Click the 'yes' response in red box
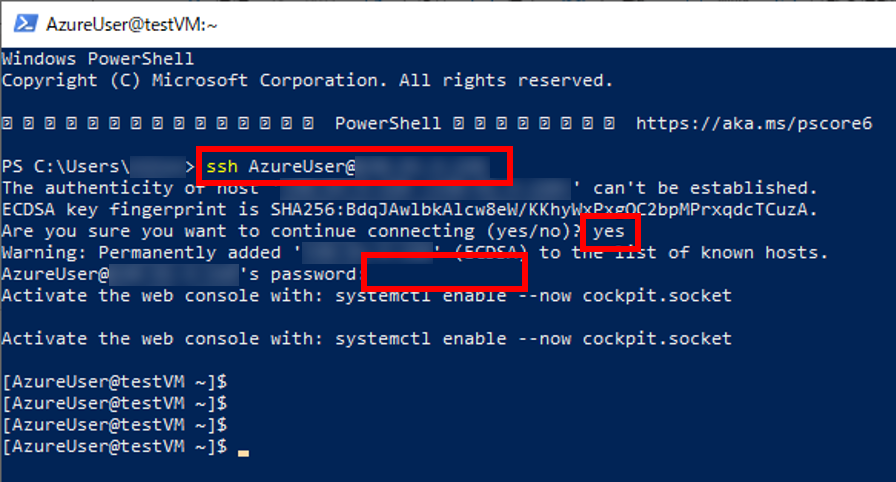This screenshot has width=896, height=482. 609,231
